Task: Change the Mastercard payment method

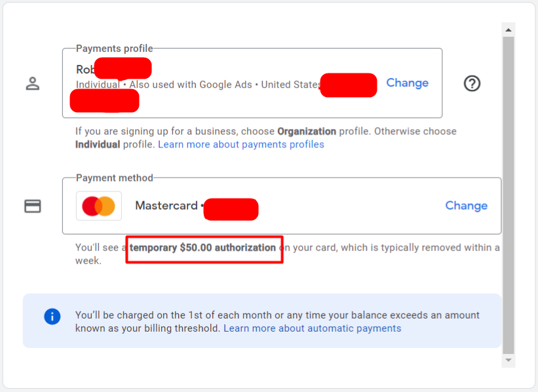Action: pos(467,206)
